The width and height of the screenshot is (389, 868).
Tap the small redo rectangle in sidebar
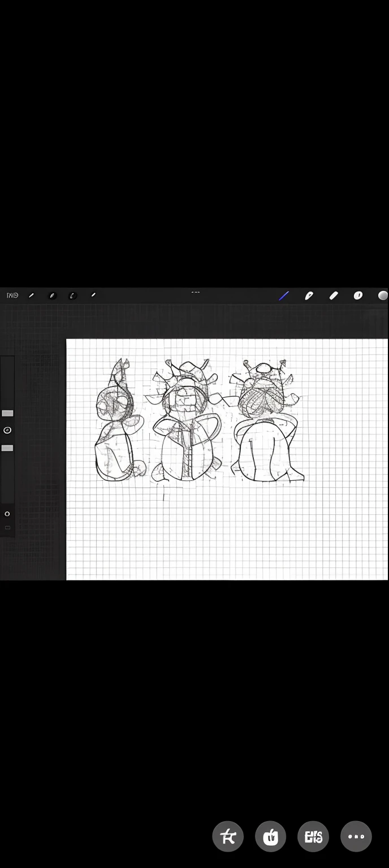(7, 528)
